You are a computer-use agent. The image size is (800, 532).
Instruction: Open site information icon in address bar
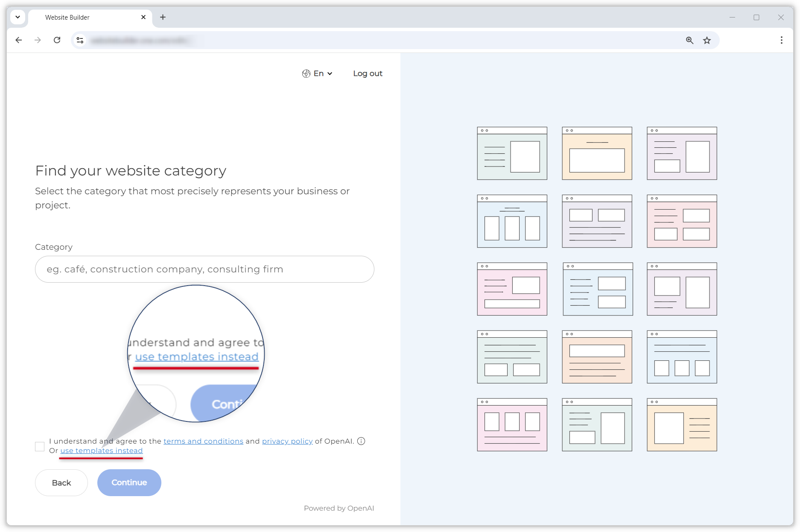(80, 40)
